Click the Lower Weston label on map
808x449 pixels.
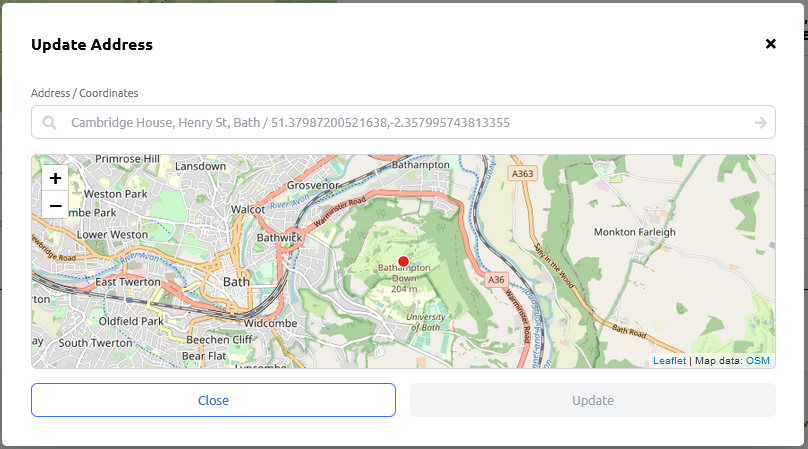[112, 235]
